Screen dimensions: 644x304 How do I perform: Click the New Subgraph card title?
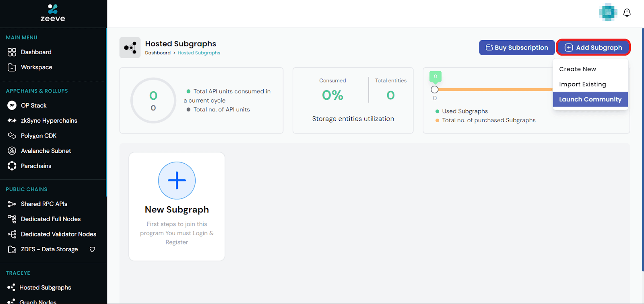pos(177,210)
